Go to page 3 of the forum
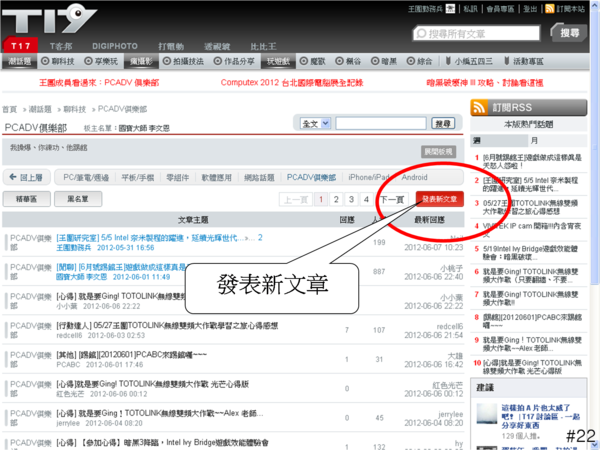The image size is (600, 450). (x=351, y=199)
